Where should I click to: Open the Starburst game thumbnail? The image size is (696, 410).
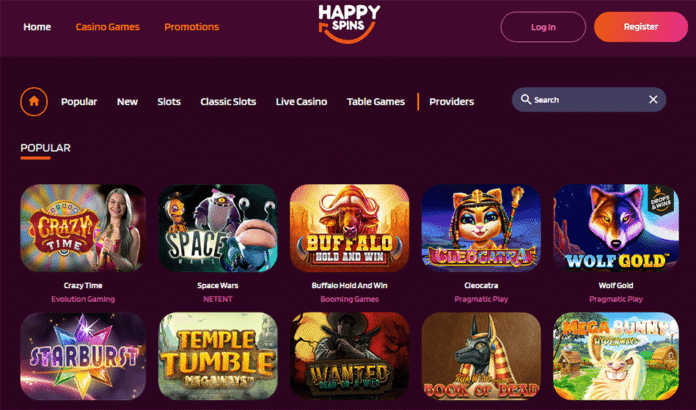tap(83, 356)
